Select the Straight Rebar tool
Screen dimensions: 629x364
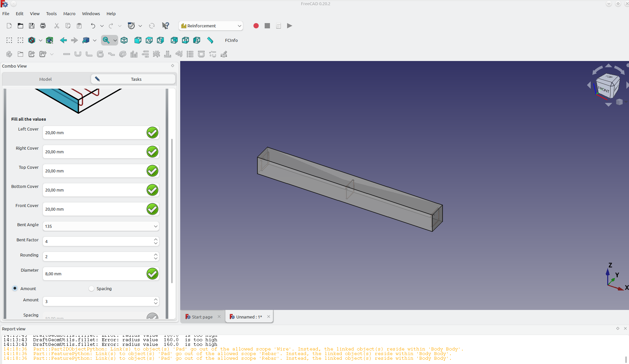point(67,54)
